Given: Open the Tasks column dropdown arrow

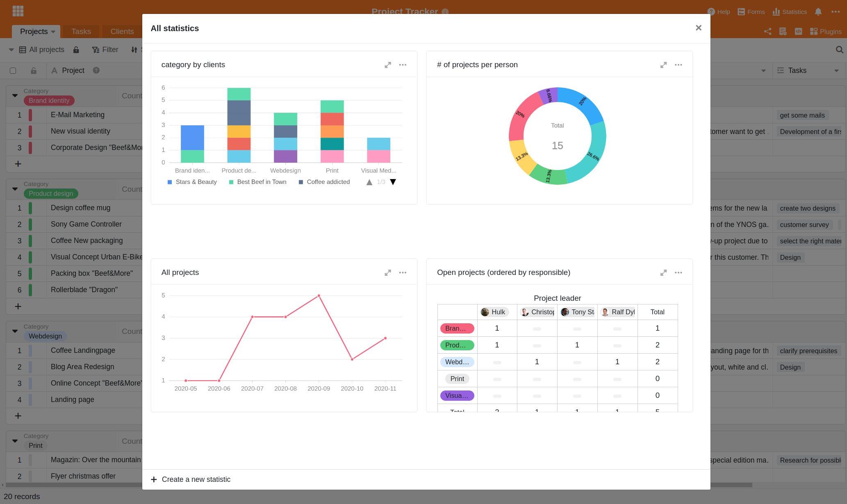Looking at the screenshot, I should tap(836, 71).
